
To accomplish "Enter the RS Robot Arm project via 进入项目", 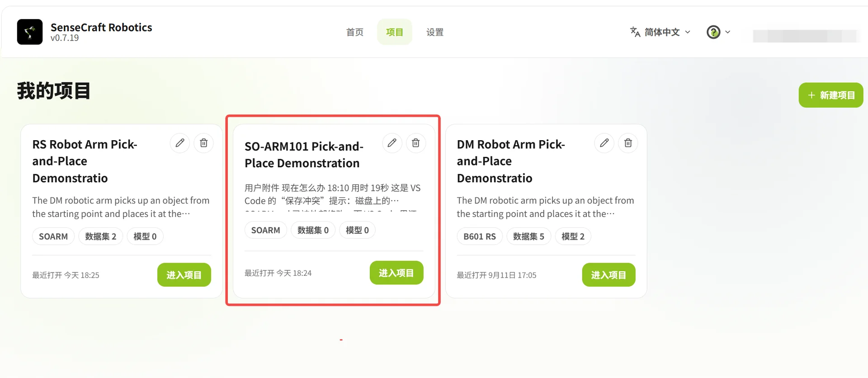I will (184, 275).
